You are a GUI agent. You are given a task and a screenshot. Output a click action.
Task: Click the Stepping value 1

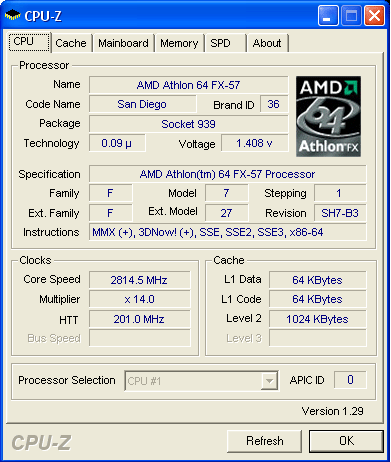(340, 193)
